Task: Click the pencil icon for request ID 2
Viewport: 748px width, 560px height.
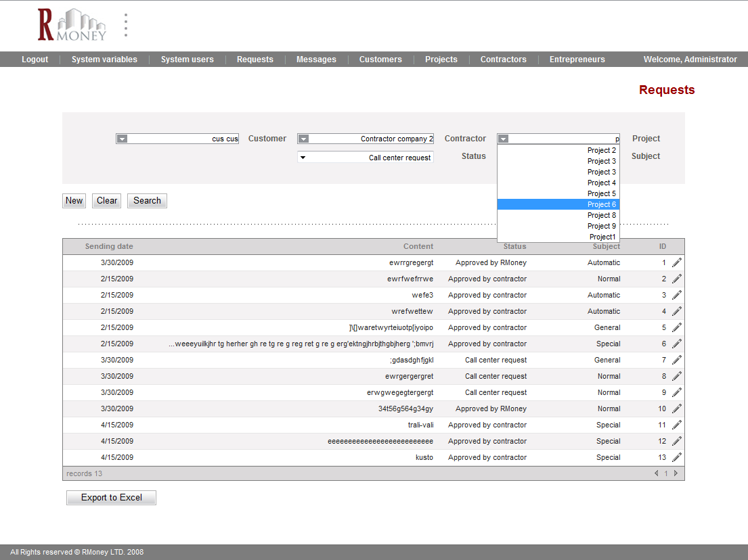Action: pos(676,279)
